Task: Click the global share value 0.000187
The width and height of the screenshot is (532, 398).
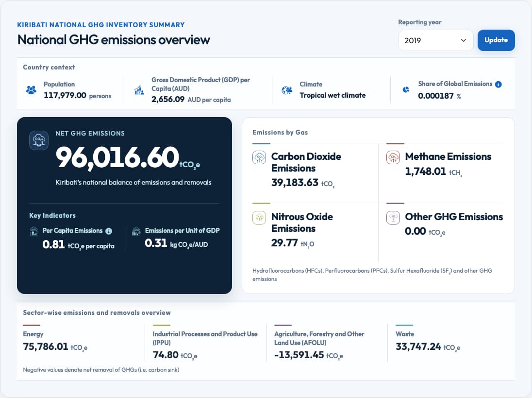Action: tap(435, 96)
